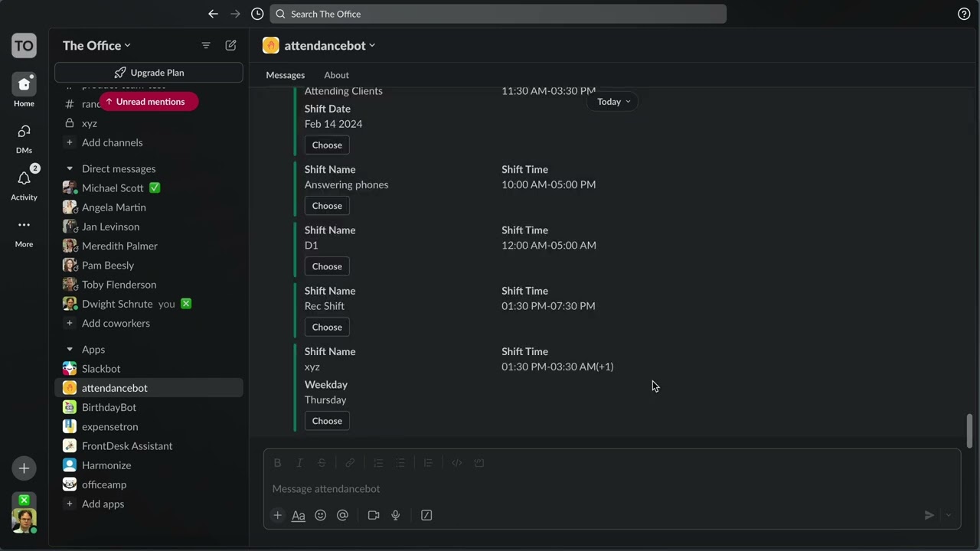The image size is (980, 551).
Task: Open the sidebar filter icon
Action: tap(206, 45)
